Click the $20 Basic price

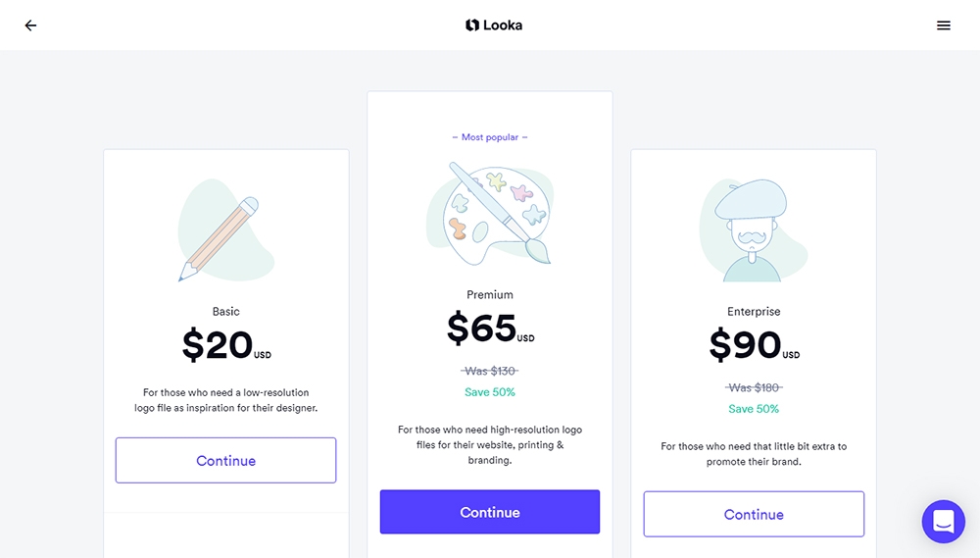(219, 345)
